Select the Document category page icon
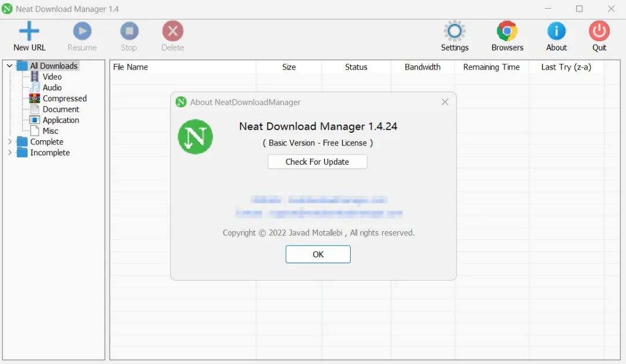This screenshot has width=626, height=364. click(35, 109)
